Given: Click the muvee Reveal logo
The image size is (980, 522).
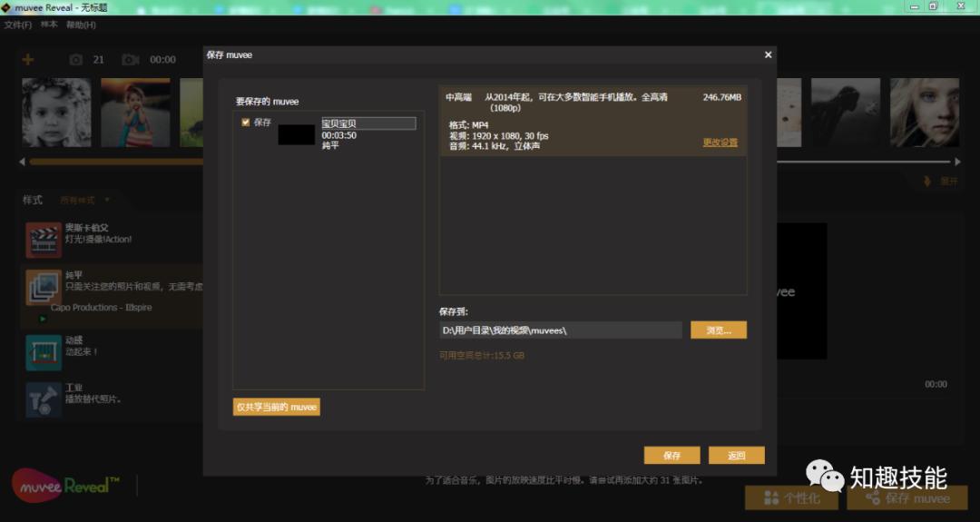Looking at the screenshot, I should (x=65, y=485).
